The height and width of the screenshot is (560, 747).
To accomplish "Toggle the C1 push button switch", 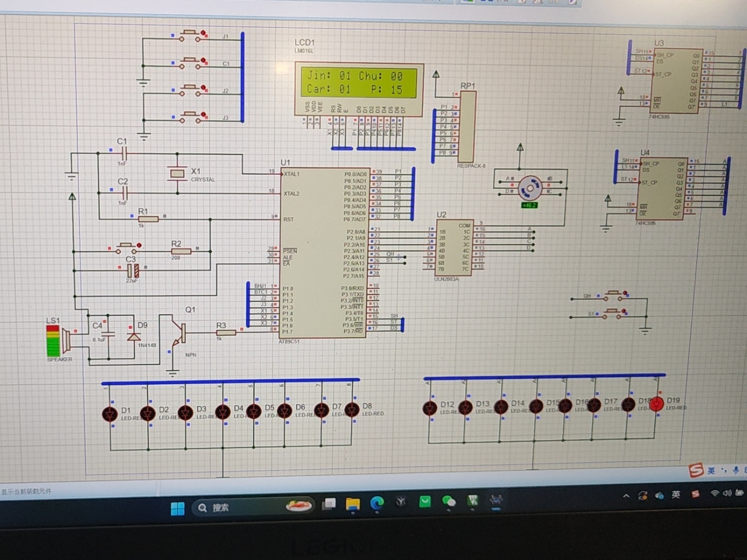I will 190,63.
